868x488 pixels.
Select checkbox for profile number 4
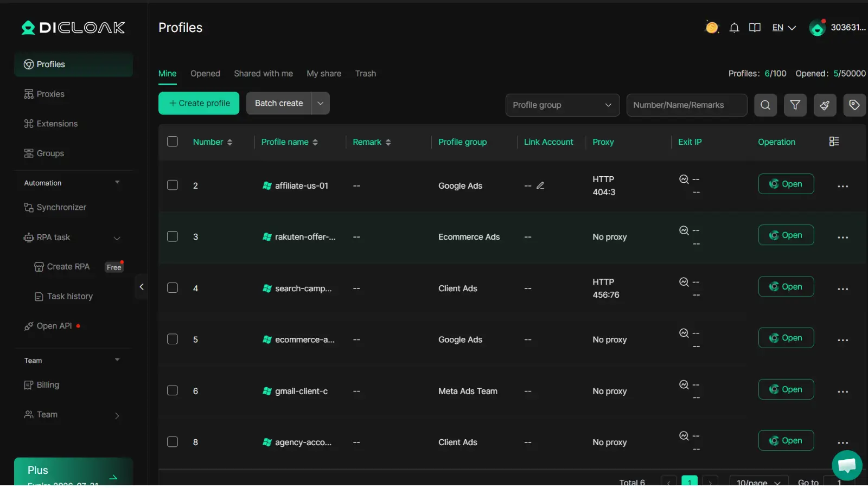(x=173, y=287)
